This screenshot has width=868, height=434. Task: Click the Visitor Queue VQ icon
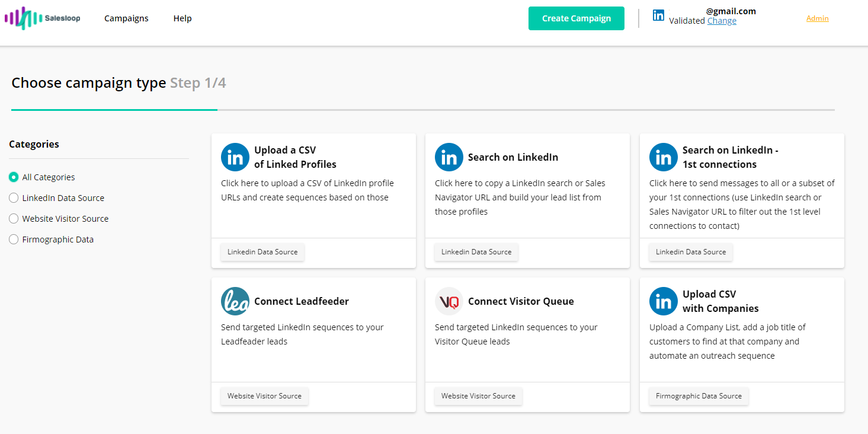click(449, 301)
